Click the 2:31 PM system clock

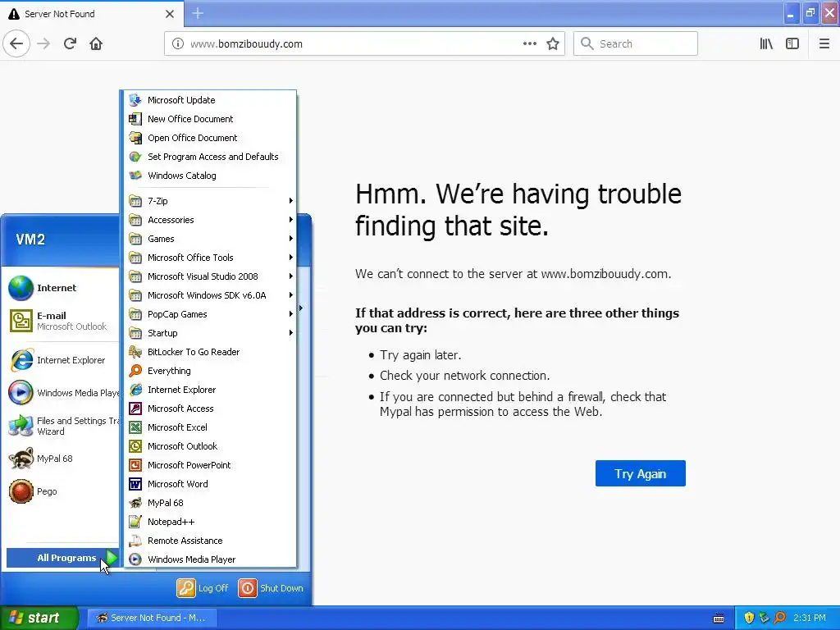(x=810, y=618)
